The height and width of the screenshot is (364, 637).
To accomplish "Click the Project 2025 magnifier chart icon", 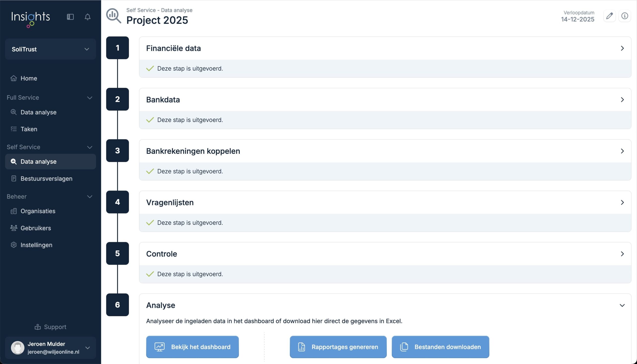I will tap(113, 16).
